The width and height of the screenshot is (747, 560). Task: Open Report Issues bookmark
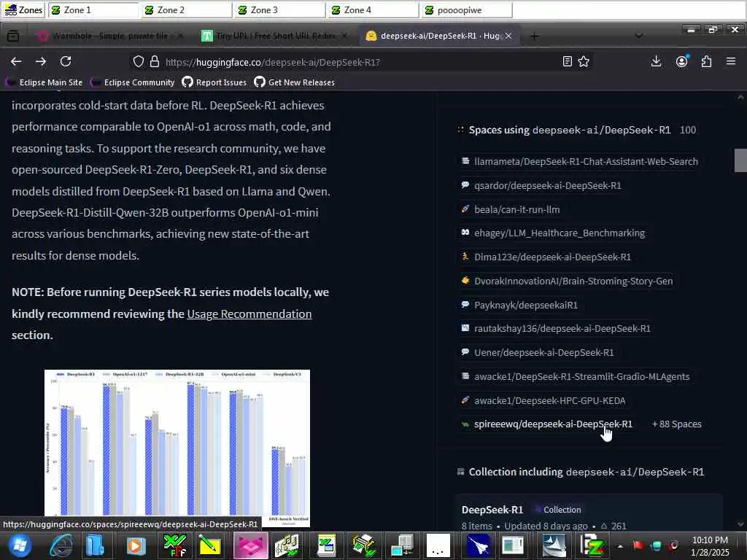[x=214, y=82]
